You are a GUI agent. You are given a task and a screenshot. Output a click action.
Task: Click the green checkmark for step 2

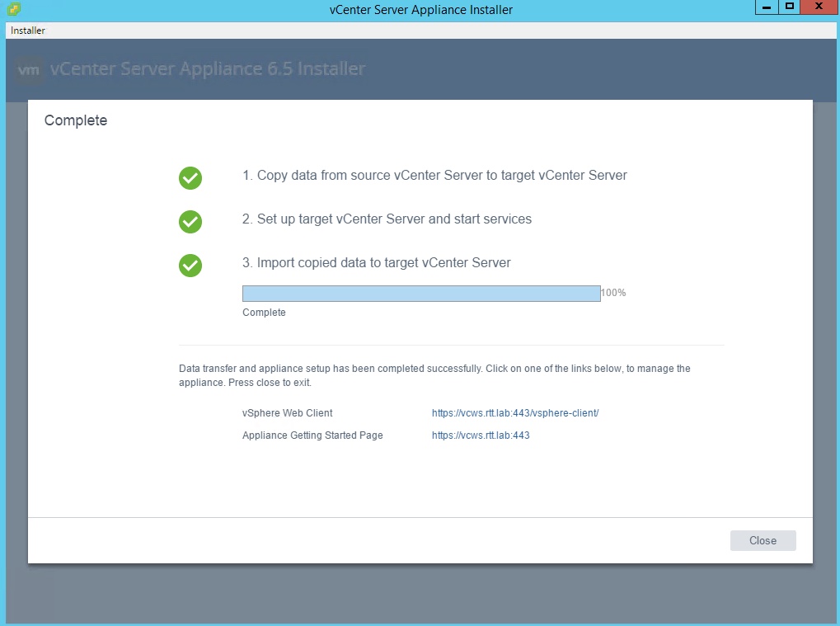[190, 221]
